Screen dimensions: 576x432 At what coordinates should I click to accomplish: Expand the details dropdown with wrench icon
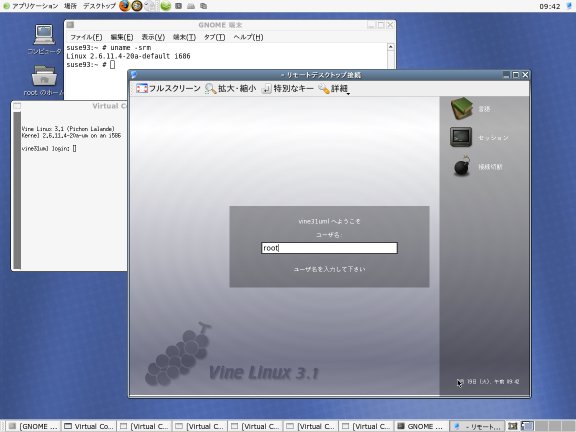(334, 88)
